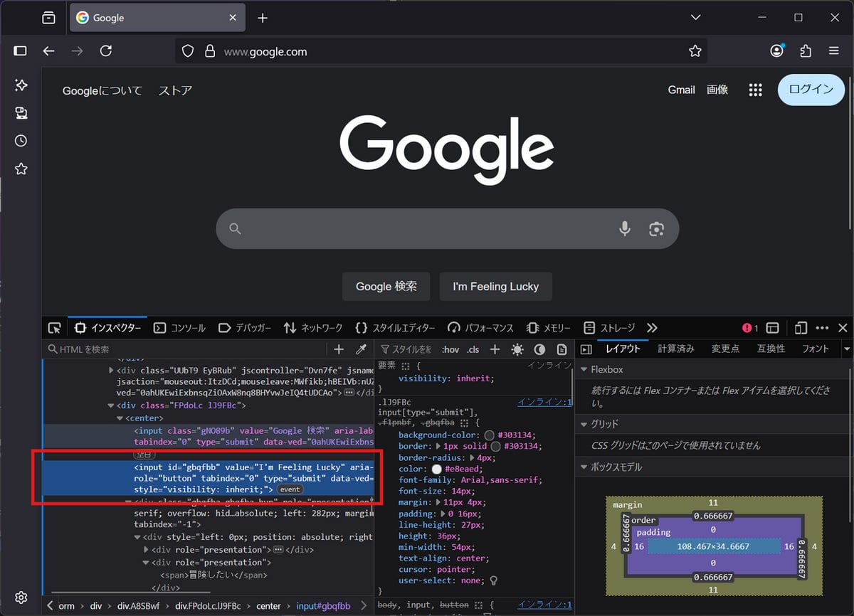The width and height of the screenshot is (854, 616).
Task: Collapse the ボックスモデル section
Action: coord(584,467)
